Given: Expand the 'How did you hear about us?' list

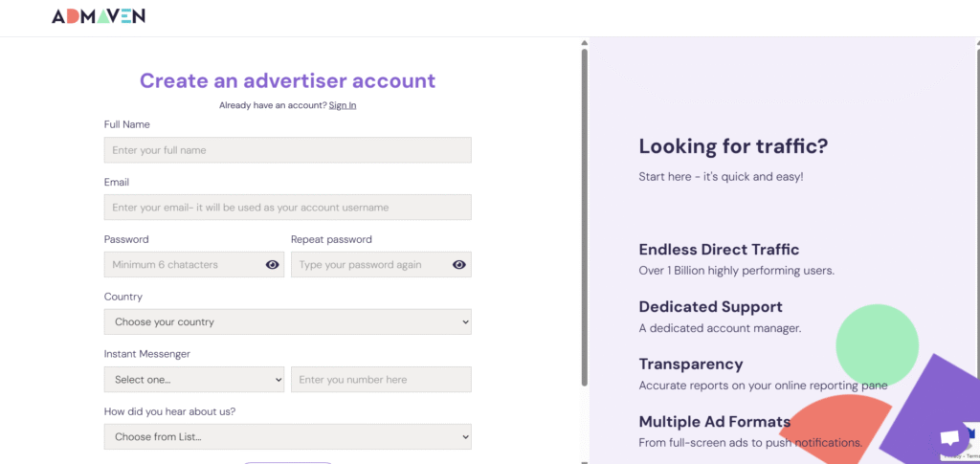Looking at the screenshot, I should 287,437.
